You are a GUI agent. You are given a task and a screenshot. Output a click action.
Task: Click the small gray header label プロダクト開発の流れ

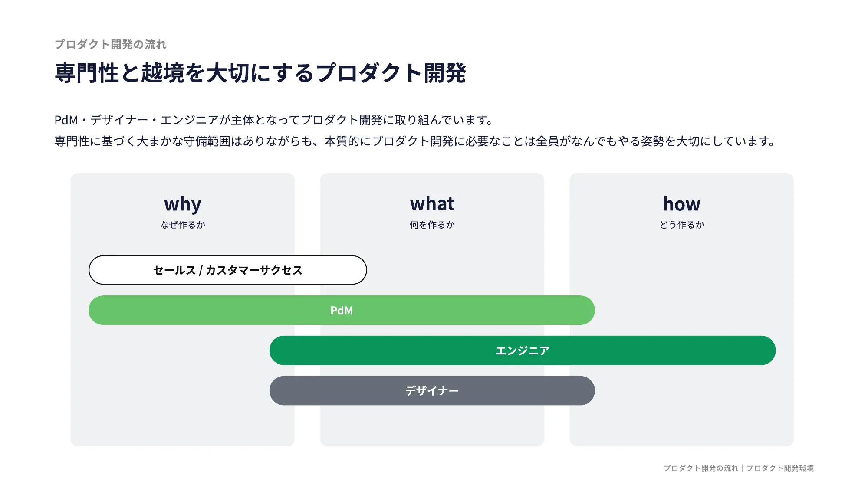[x=111, y=44]
